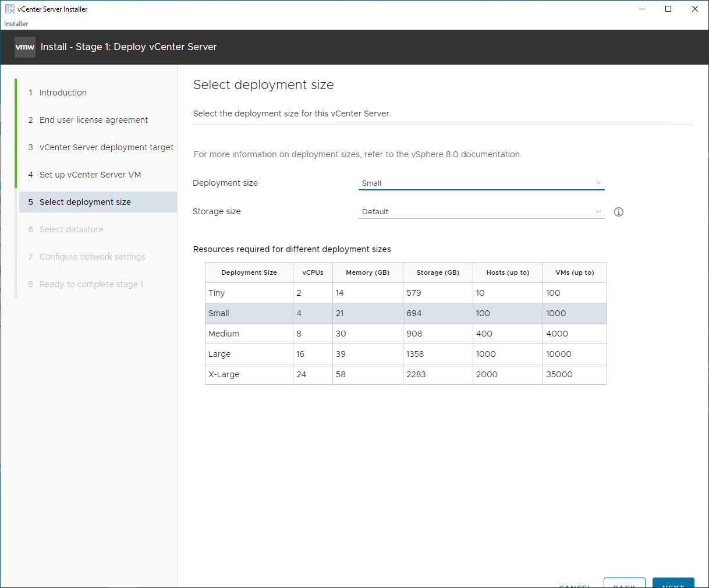The width and height of the screenshot is (709, 588).
Task: Go to Introduction step
Action: pyautogui.click(x=63, y=93)
